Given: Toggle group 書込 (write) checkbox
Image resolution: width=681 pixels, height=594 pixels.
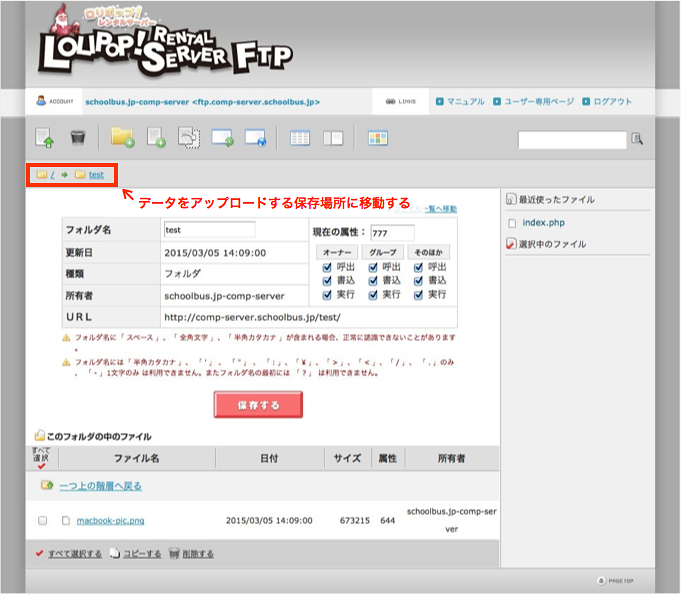Looking at the screenshot, I should (373, 281).
